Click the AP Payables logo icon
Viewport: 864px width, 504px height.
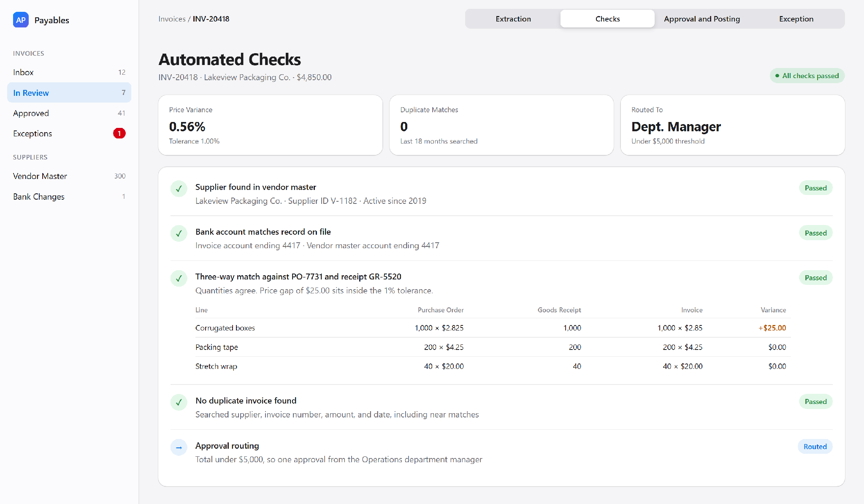(x=21, y=20)
